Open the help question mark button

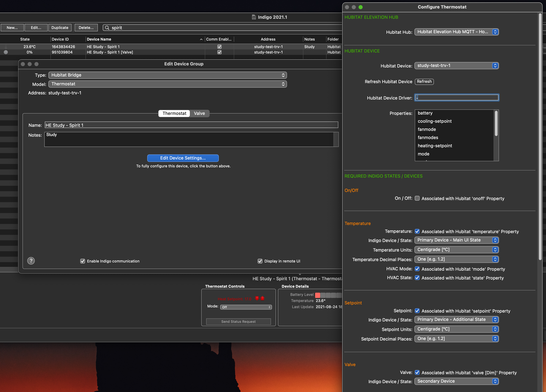coord(31,261)
